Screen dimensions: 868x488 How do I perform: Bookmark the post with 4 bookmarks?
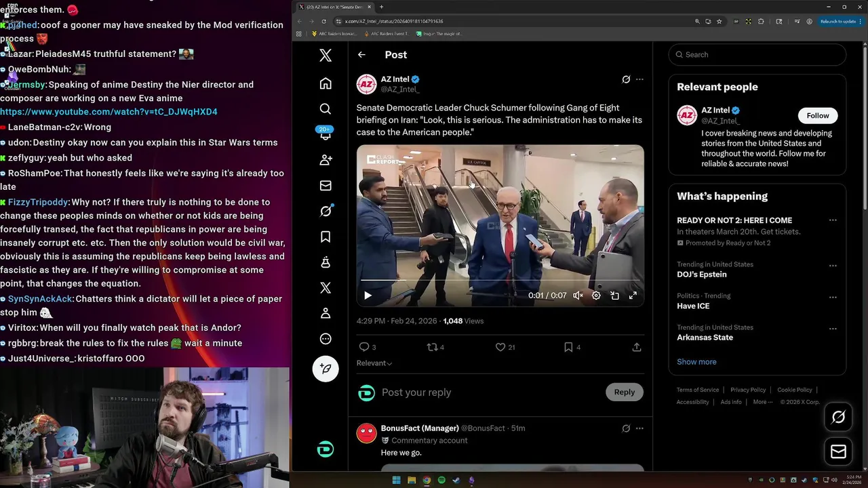point(572,347)
